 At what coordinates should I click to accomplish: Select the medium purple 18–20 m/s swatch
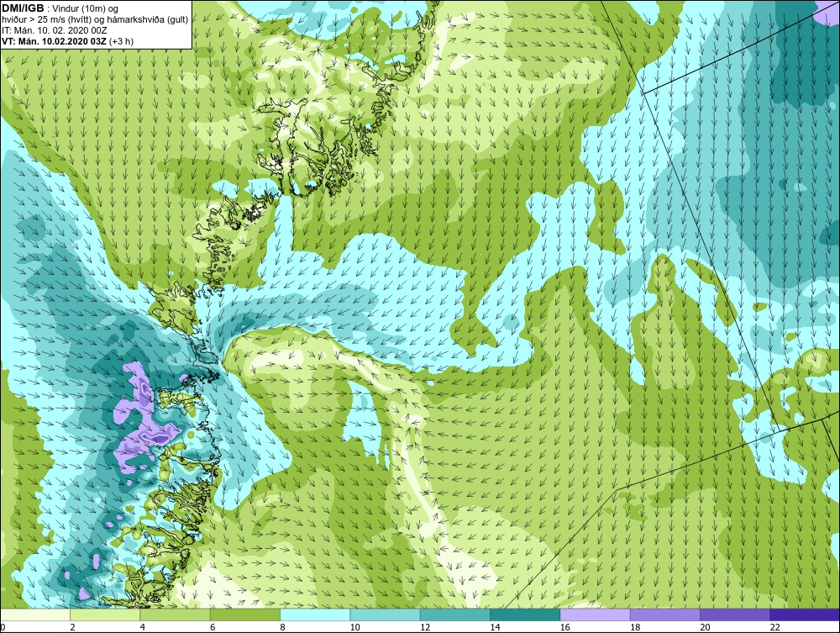tap(665, 615)
